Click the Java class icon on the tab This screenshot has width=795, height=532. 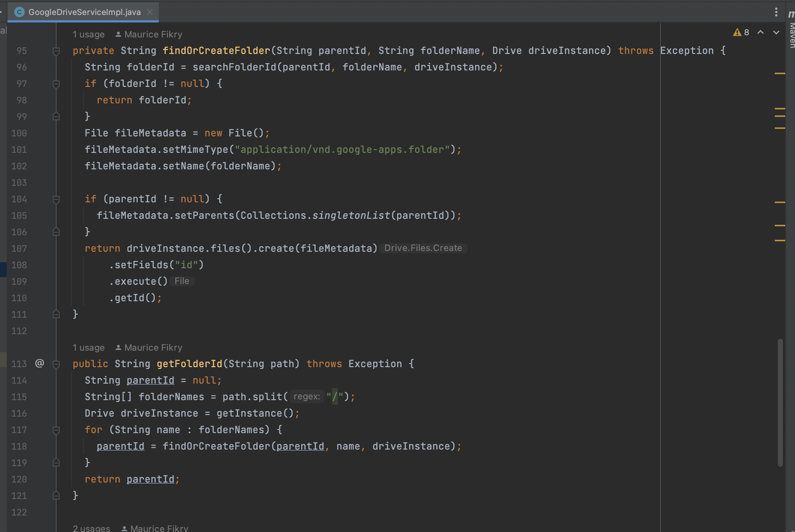pyautogui.click(x=19, y=12)
